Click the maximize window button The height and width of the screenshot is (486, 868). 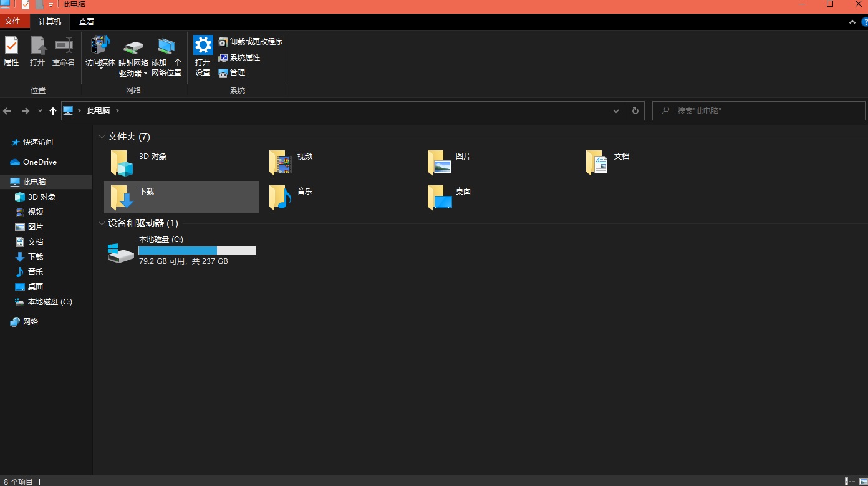click(x=830, y=4)
